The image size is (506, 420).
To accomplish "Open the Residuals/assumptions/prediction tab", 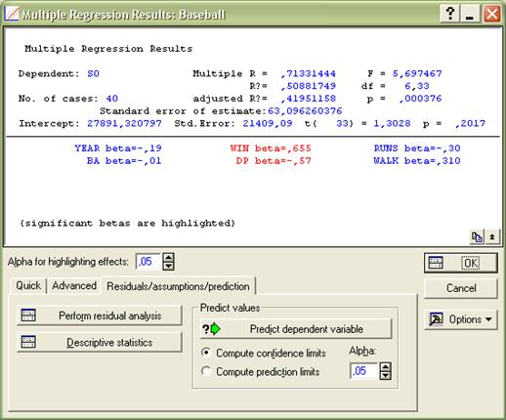I will click(x=178, y=286).
